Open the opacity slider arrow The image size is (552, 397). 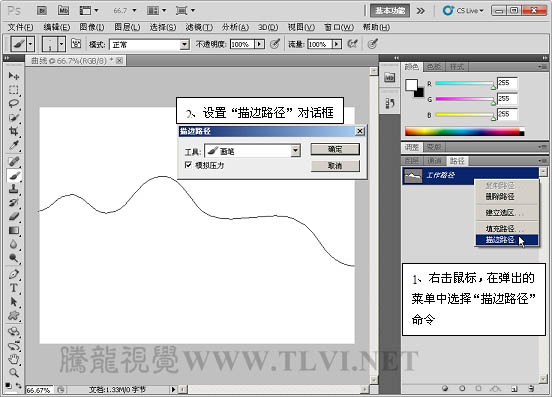click(259, 44)
